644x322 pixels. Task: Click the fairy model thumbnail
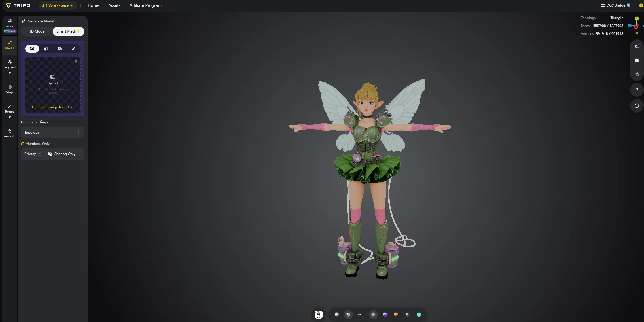319,315
